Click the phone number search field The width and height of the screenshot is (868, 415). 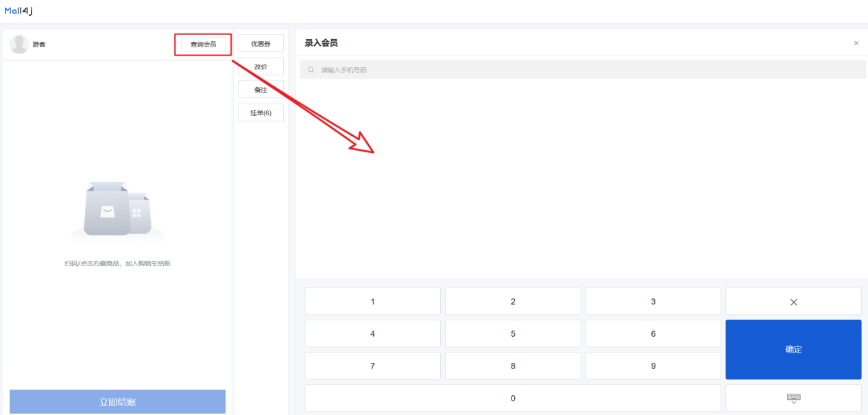point(583,69)
